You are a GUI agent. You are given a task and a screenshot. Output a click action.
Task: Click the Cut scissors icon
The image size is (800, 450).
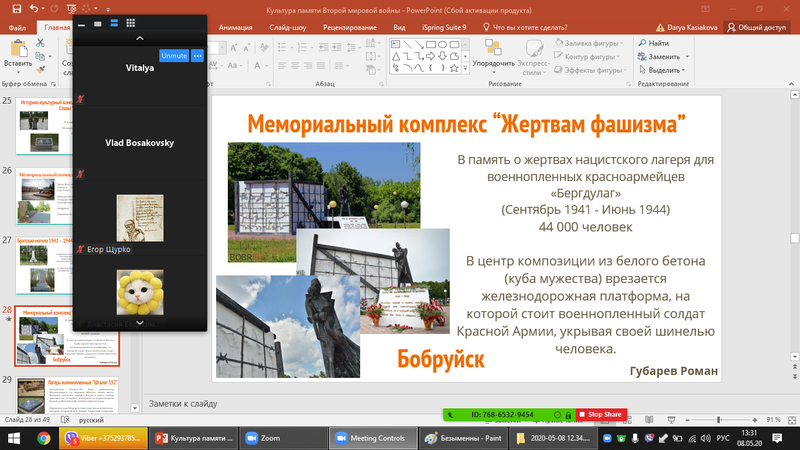pyautogui.click(x=40, y=43)
